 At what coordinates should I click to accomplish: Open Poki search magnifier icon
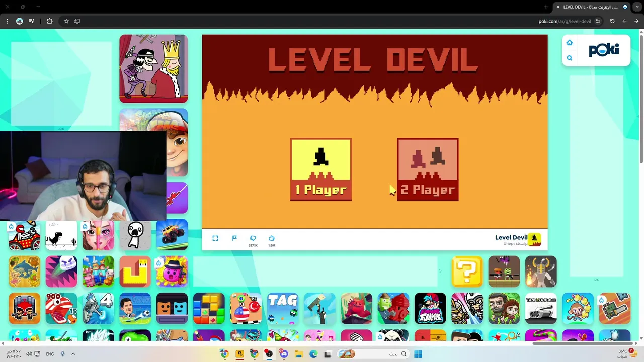coord(570,58)
